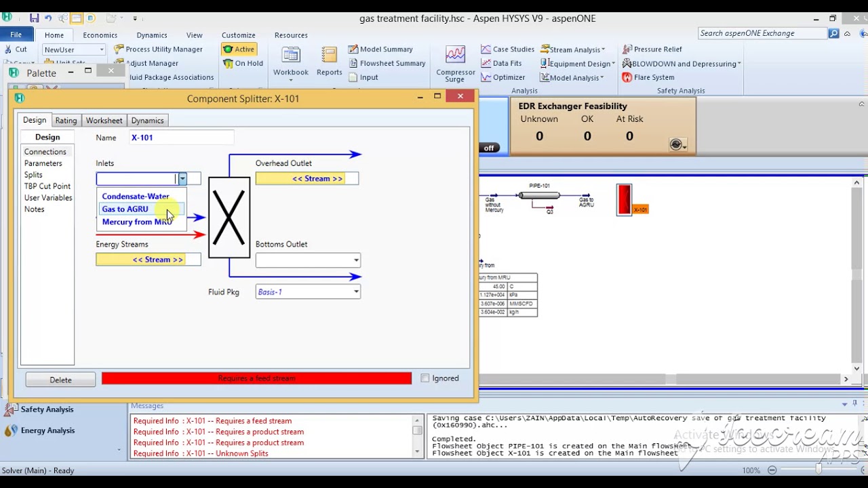Toggle the Ignored checkbox

(425, 378)
